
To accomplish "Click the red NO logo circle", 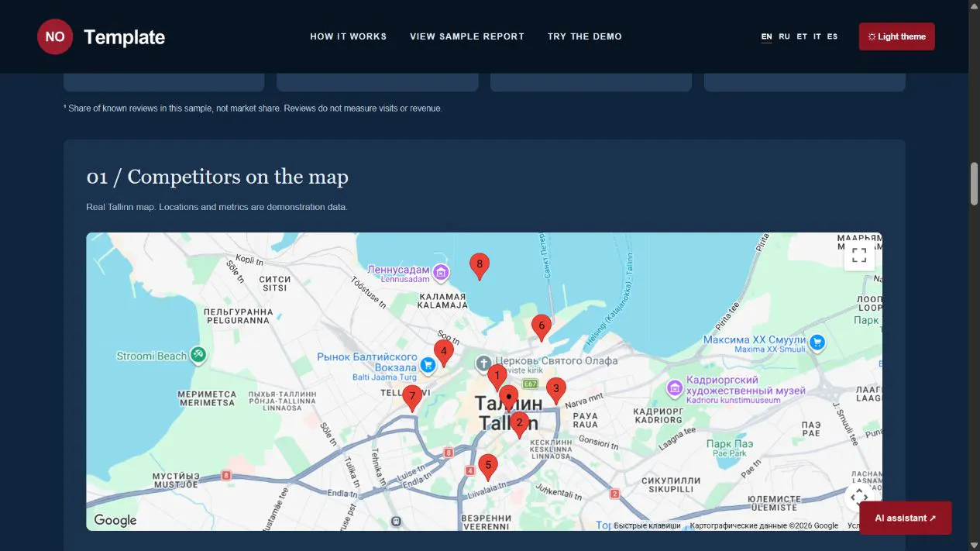I will coord(55,36).
